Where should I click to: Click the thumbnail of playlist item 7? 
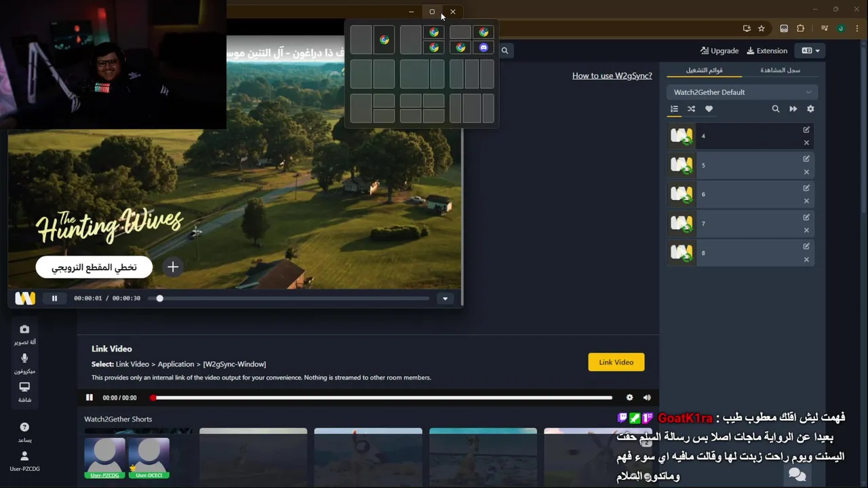682,224
